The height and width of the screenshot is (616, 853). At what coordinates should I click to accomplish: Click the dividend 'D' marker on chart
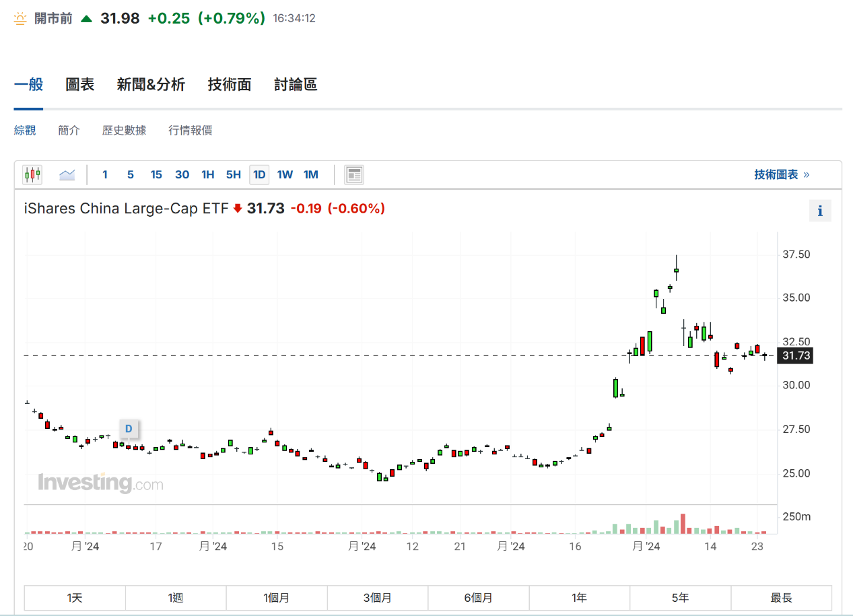(x=129, y=428)
